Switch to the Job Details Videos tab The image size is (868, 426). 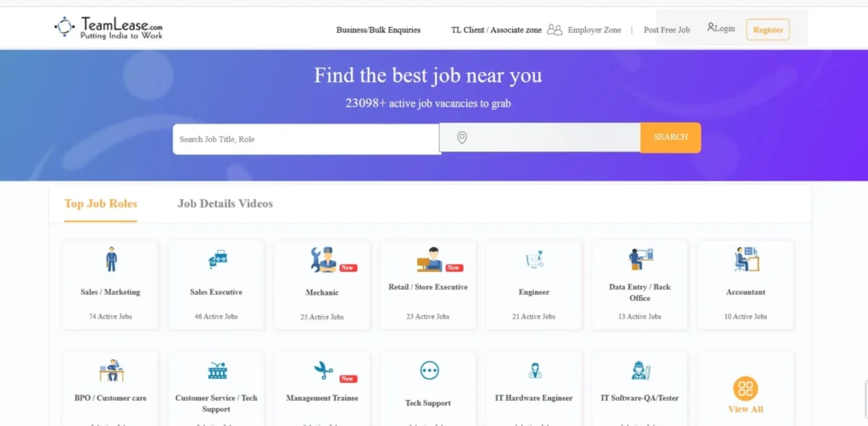click(x=225, y=203)
